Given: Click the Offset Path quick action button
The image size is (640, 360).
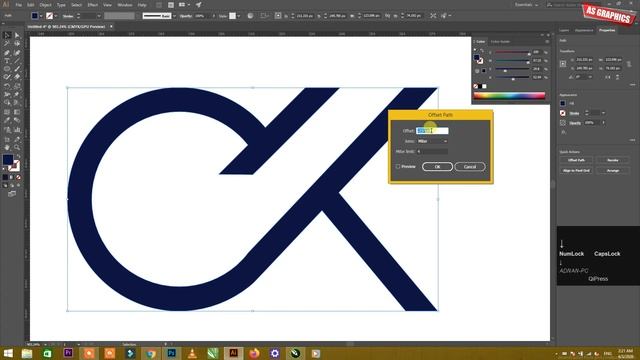Looking at the screenshot, I should [x=576, y=160].
